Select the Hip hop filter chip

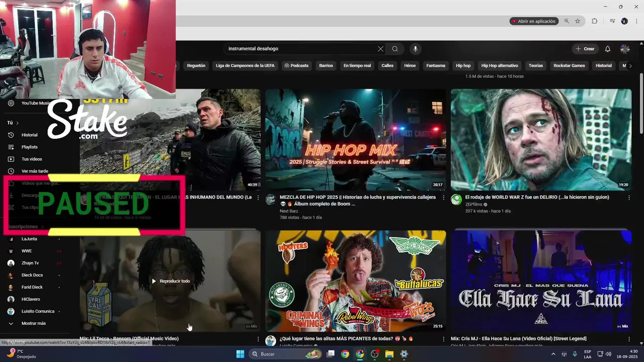coord(463,65)
